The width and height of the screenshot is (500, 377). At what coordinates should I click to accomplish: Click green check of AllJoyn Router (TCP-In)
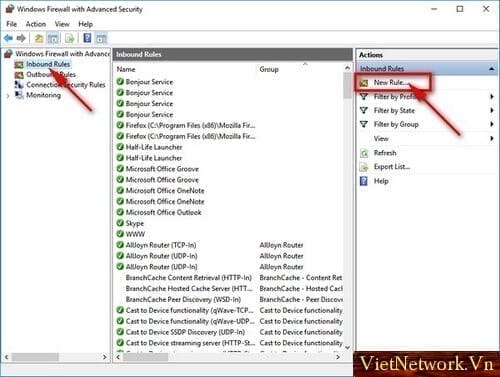pyautogui.click(x=120, y=245)
